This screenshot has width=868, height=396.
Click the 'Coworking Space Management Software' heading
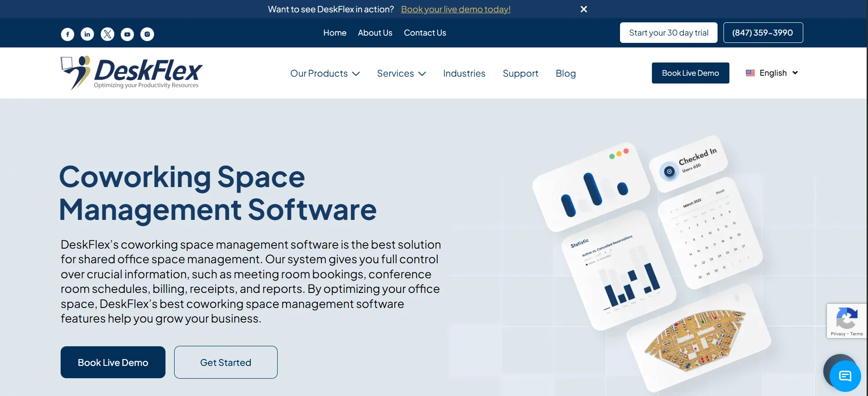click(x=218, y=193)
